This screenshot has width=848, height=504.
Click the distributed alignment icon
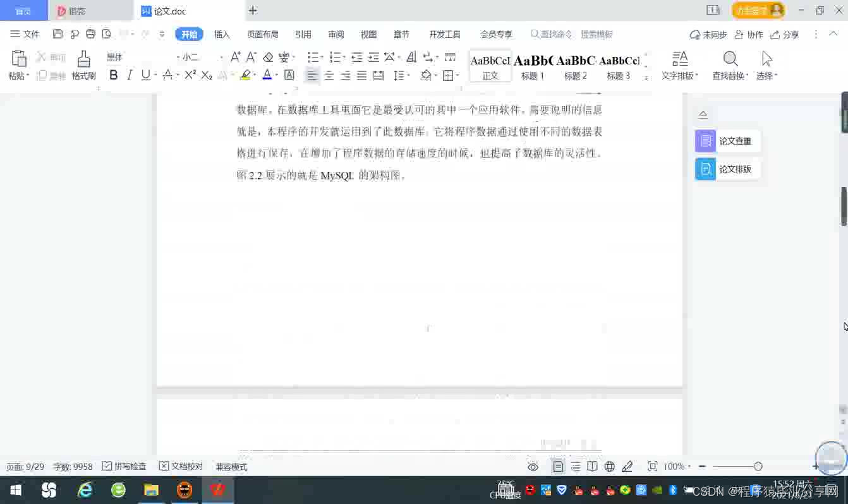click(x=378, y=76)
